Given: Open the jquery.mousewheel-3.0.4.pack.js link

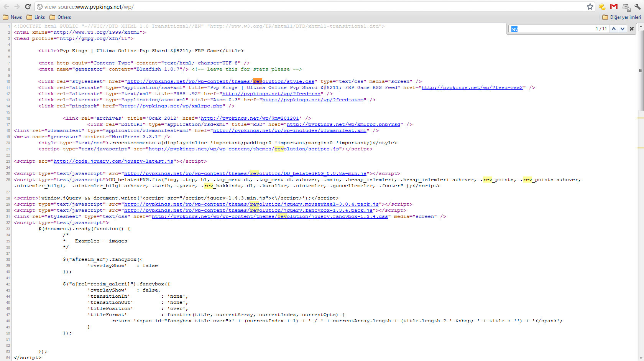Looking at the screenshot, I should tap(251, 204).
